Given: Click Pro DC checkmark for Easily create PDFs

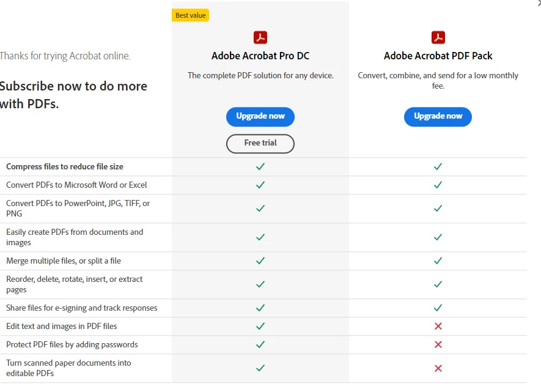Looking at the screenshot, I should click(x=260, y=237).
